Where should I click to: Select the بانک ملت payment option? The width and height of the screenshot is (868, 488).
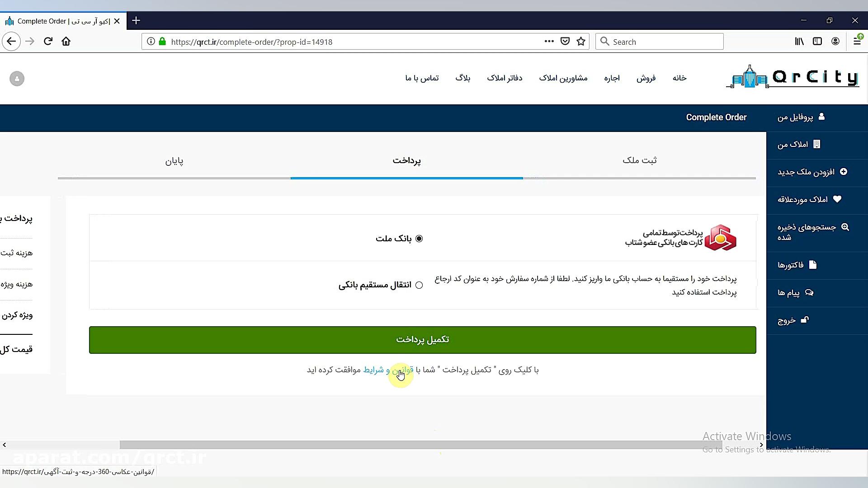(x=420, y=239)
